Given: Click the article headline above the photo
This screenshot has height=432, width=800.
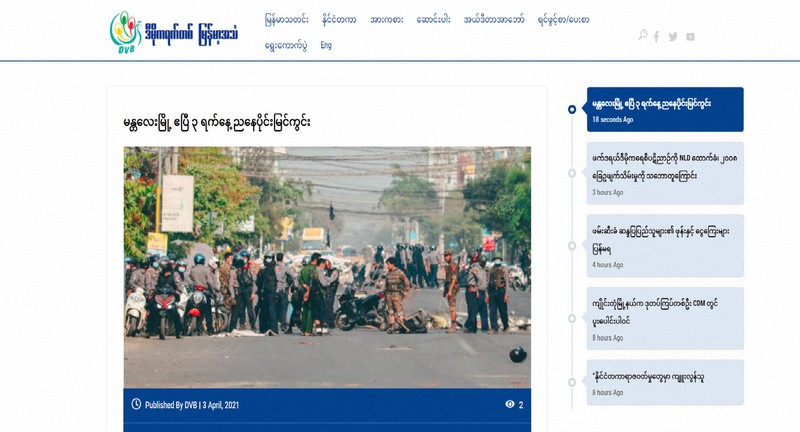Looking at the screenshot, I should point(216,122).
